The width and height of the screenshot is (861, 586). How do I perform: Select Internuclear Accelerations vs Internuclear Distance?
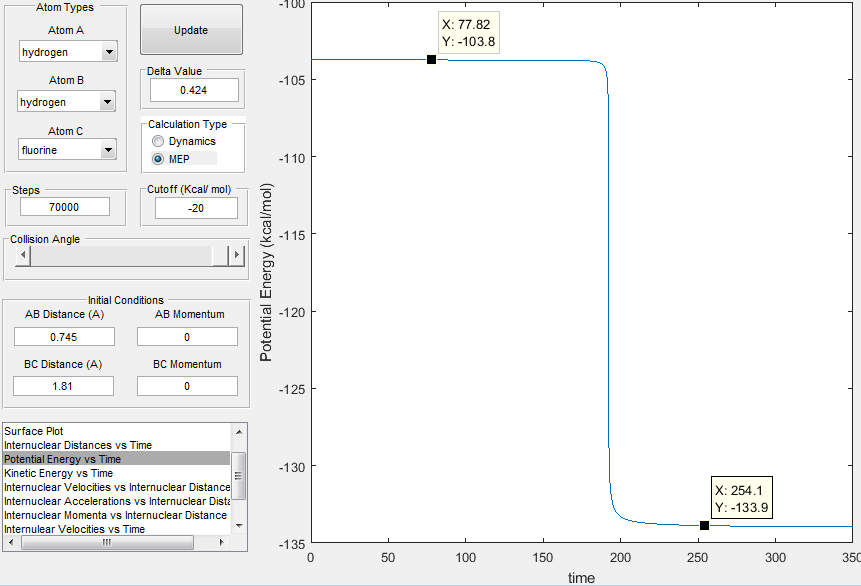click(x=116, y=501)
